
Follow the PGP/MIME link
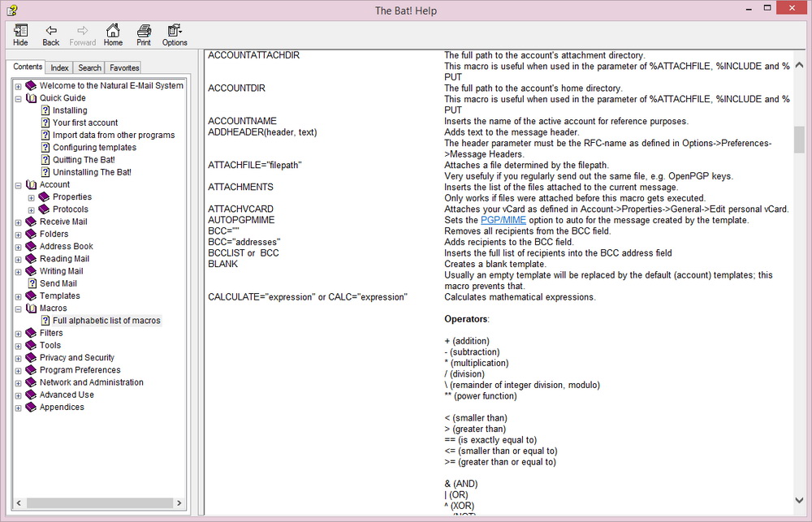point(503,220)
